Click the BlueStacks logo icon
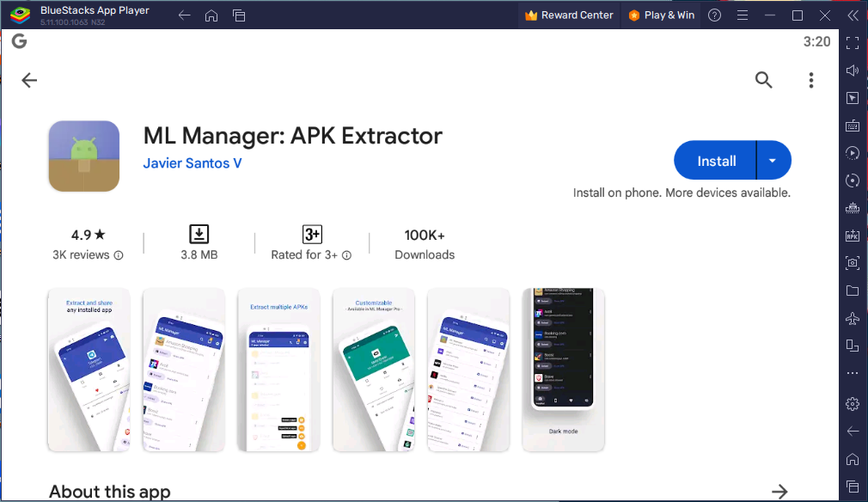868x502 pixels. pyautogui.click(x=21, y=15)
